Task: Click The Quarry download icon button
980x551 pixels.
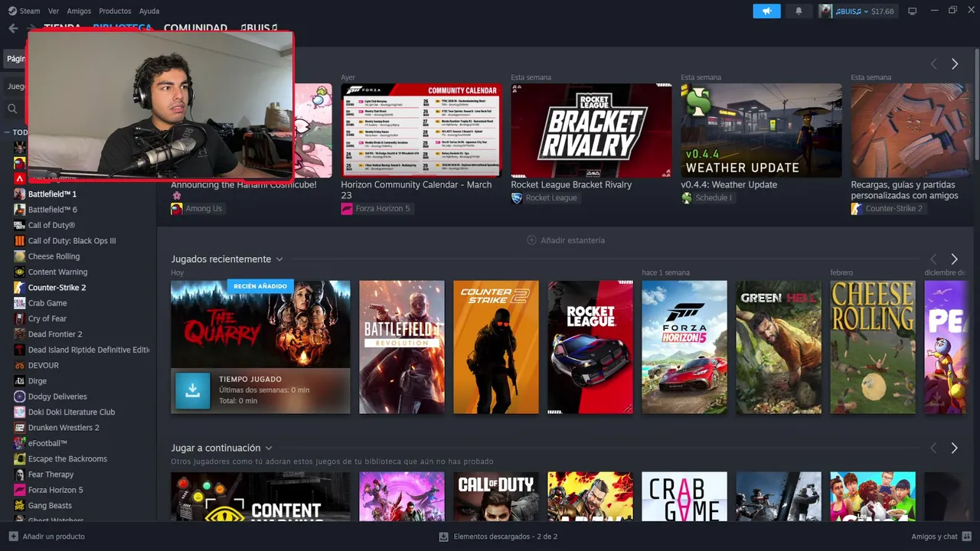Action: click(192, 390)
